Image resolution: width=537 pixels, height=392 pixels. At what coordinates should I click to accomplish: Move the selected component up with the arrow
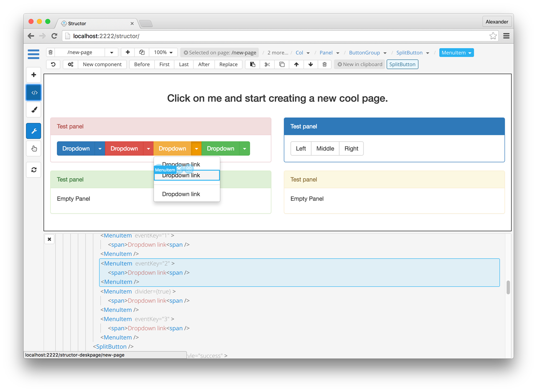click(296, 64)
